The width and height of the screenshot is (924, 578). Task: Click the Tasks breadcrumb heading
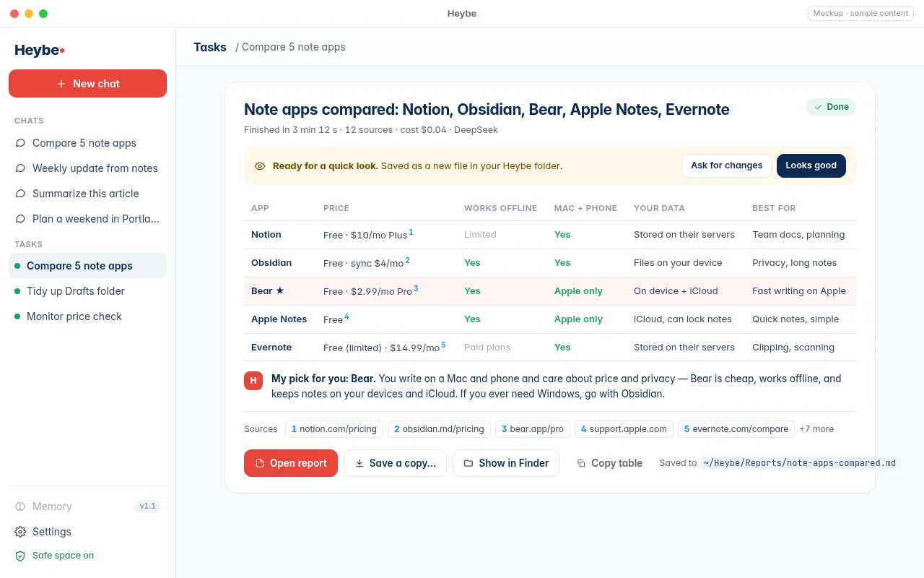pos(210,47)
